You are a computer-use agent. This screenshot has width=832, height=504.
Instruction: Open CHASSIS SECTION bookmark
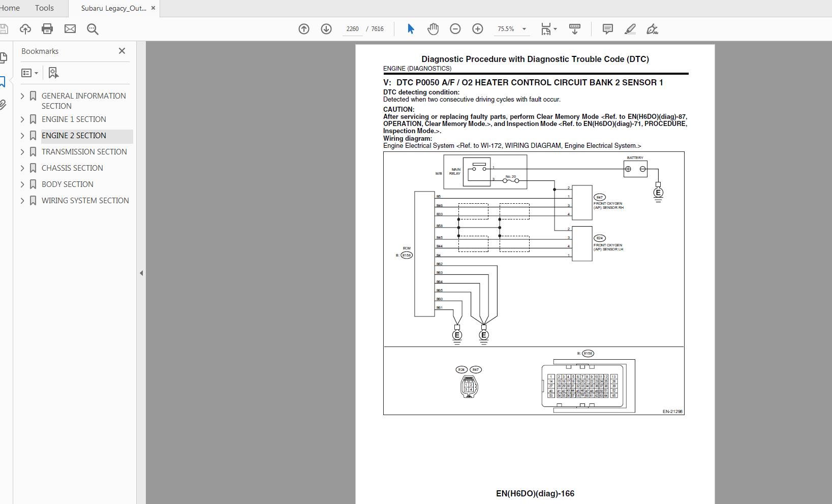[72, 168]
